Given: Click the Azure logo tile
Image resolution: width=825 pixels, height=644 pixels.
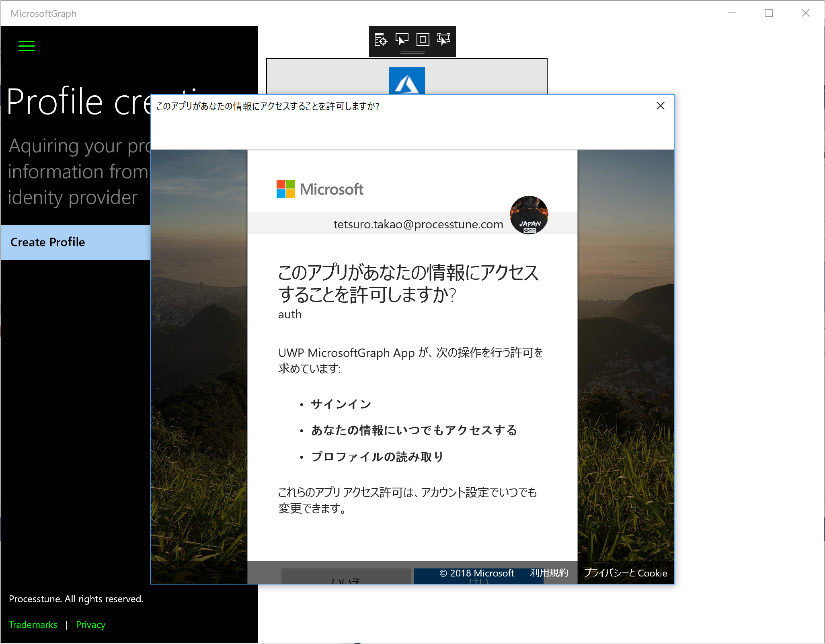Looking at the screenshot, I should point(407,80).
